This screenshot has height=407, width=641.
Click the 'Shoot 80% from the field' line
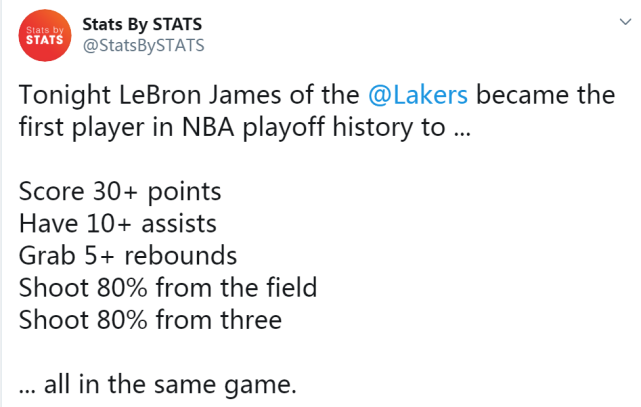(x=168, y=288)
